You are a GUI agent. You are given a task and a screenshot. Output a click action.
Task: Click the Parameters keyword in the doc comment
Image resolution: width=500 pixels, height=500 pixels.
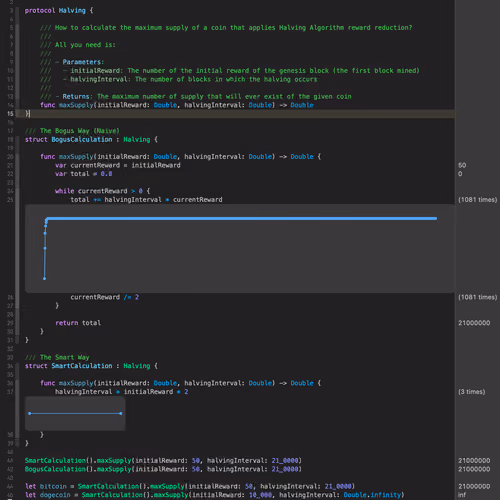83,62
